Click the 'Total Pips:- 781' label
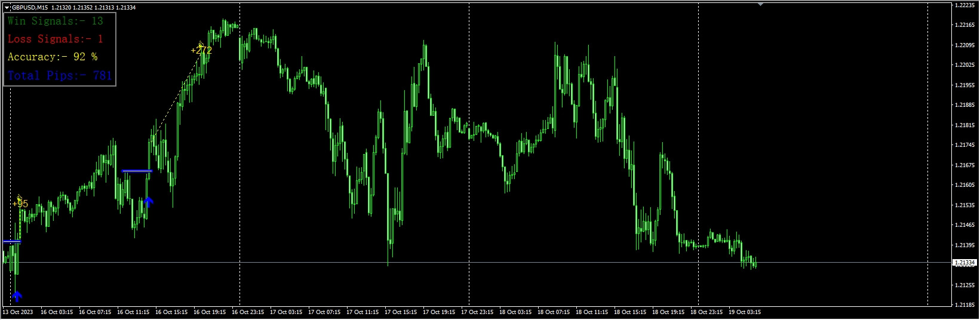 tap(60, 75)
